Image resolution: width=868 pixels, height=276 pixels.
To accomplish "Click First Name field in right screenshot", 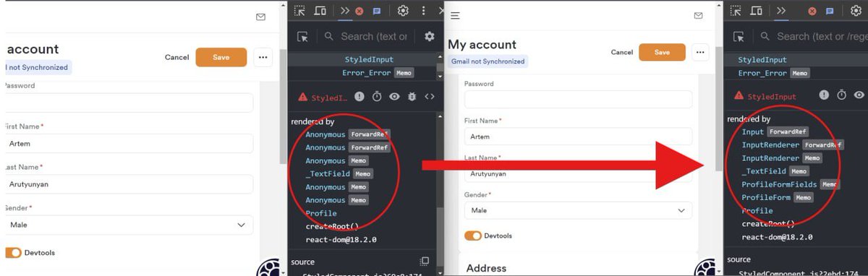I will 579,137.
